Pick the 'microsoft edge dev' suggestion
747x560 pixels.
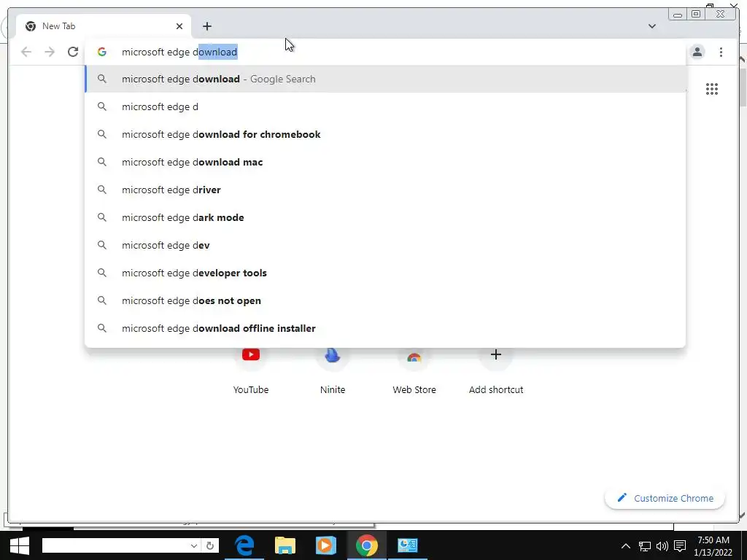pyautogui.click(x=385, y=245)
